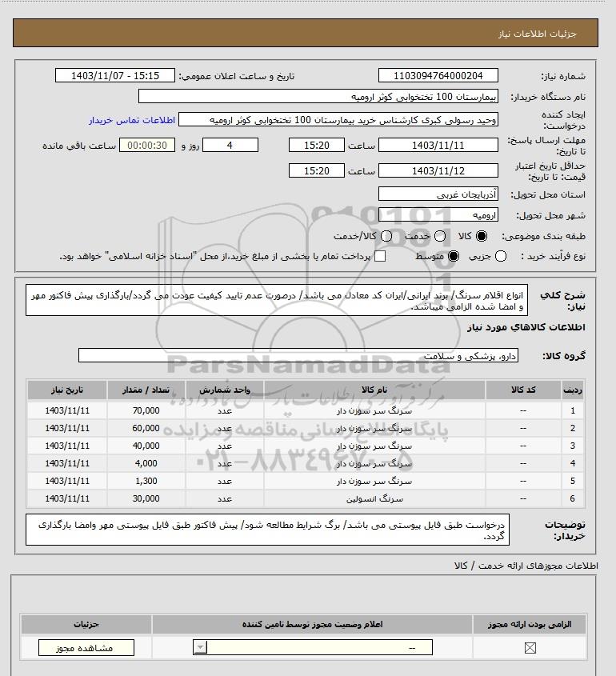This screenshot has height=676, width=616.
Task: Click the واحد شمارش column header
Action: (225, 390)
